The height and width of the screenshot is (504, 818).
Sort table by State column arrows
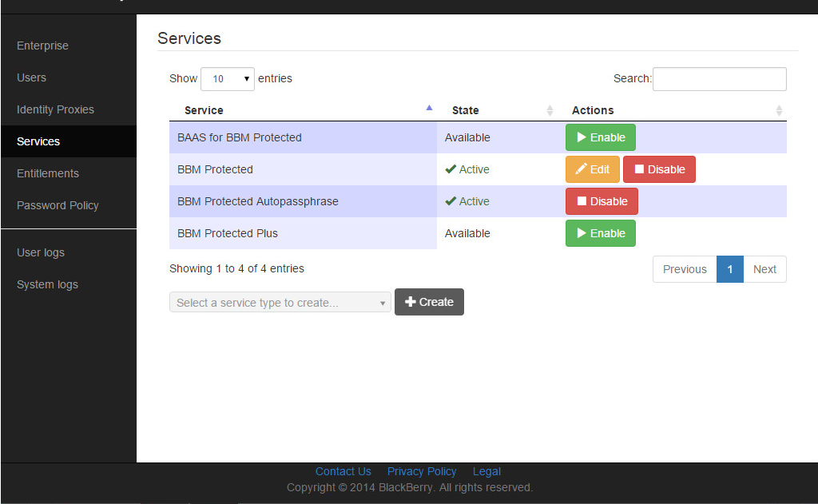pyautogui.click(x=550, y=110)
